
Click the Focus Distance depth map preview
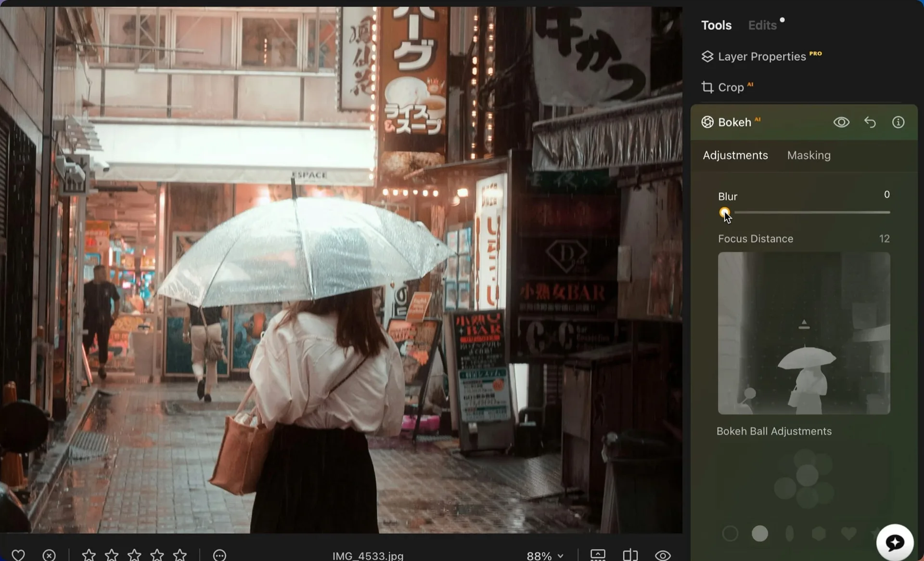coord(804,333)
